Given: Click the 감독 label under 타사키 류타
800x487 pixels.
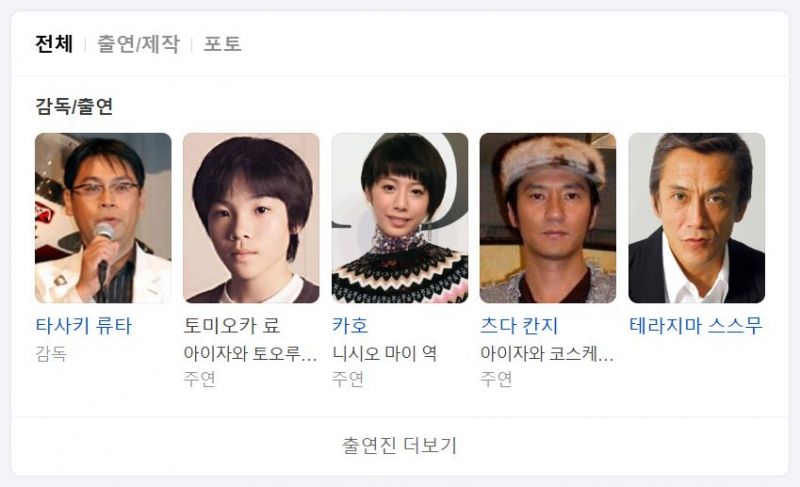Looking at the screenshot, I should (51, 353).
